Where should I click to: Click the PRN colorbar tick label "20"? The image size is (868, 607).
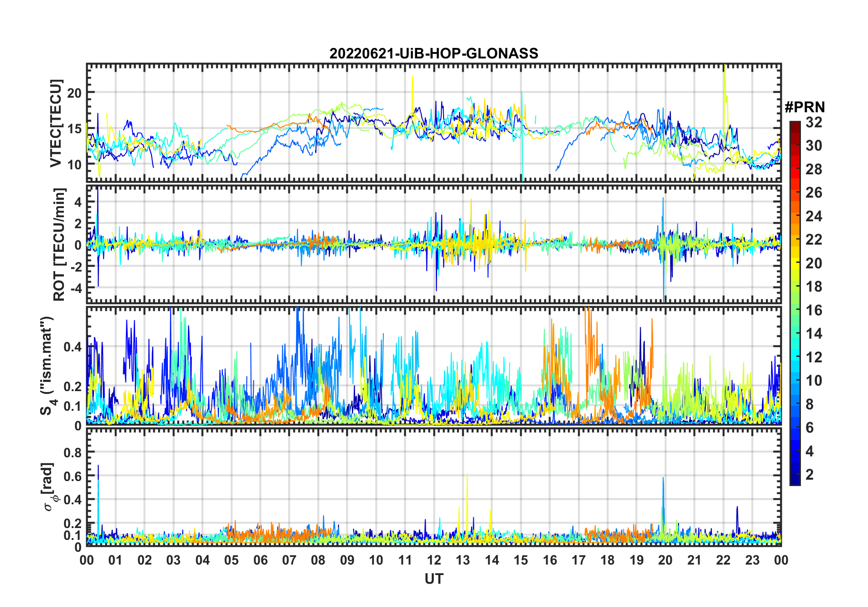(814, 263)
